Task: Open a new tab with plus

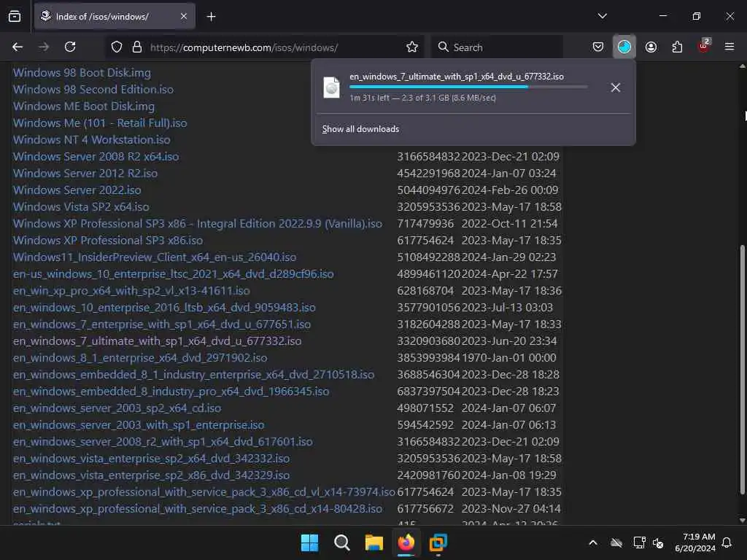Action: click(211, 17)
